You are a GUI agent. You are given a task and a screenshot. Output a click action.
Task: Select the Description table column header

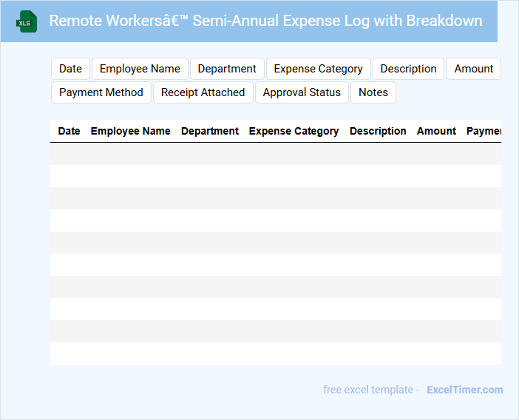378,131
